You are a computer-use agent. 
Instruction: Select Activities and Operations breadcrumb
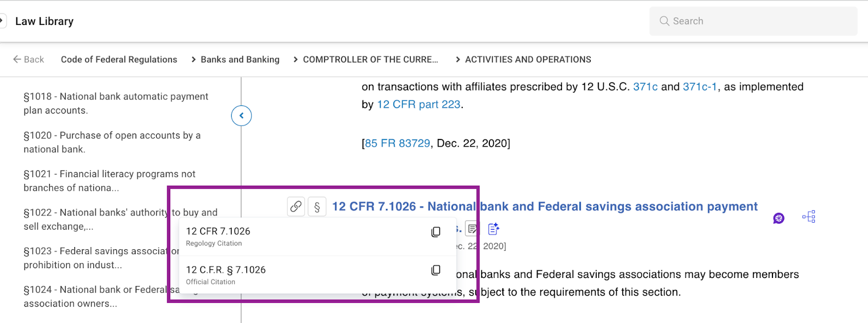[x=528, y=60]
